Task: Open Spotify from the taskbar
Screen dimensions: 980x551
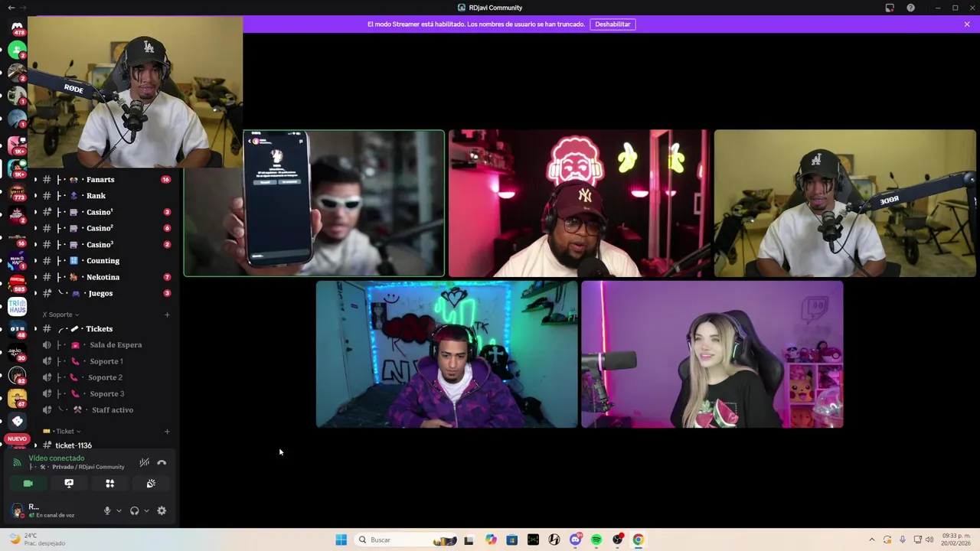Action: 596,540
